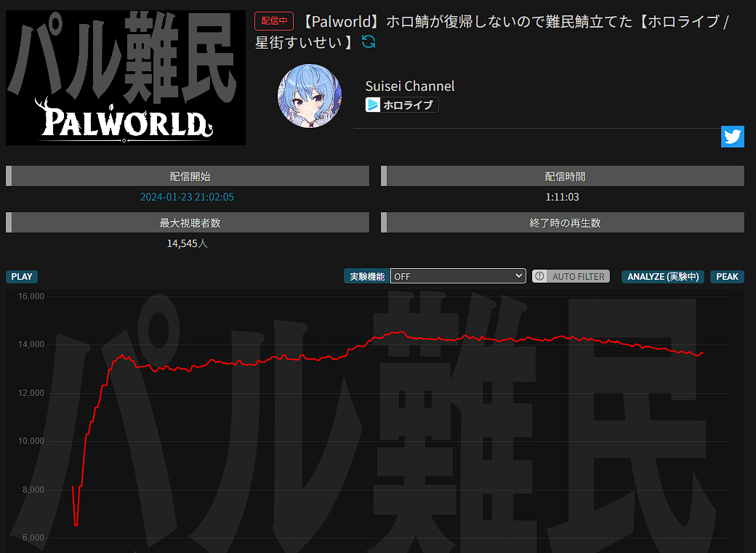This screenshot has height=553, width=756.
Task: Open Suisei Channel avatar image
Action: 310,96
